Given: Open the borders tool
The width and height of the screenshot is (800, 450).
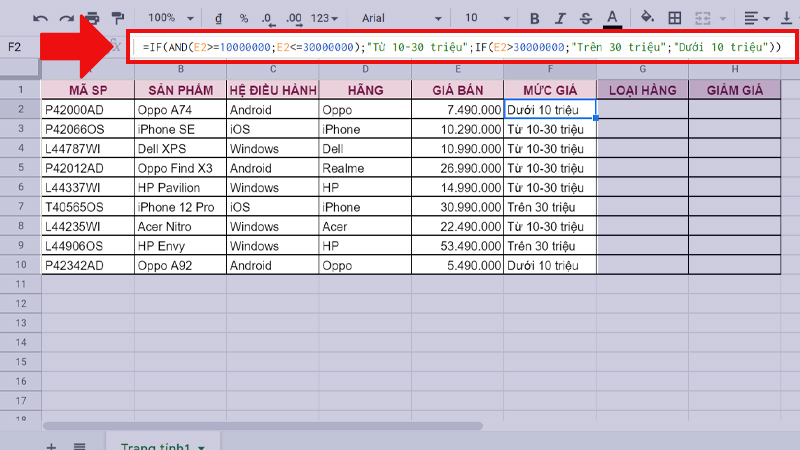Looking at the screenshot, I should tap(675, 18).
